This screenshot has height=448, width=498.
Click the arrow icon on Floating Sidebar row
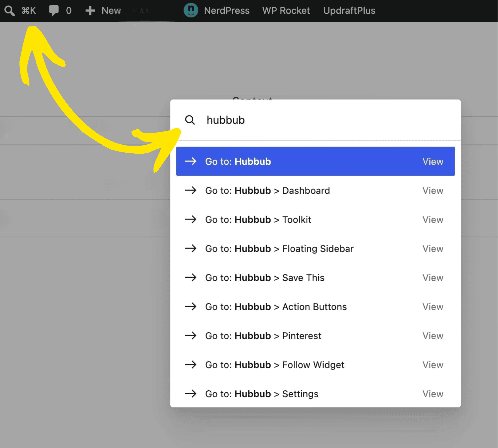coord(190,248)
